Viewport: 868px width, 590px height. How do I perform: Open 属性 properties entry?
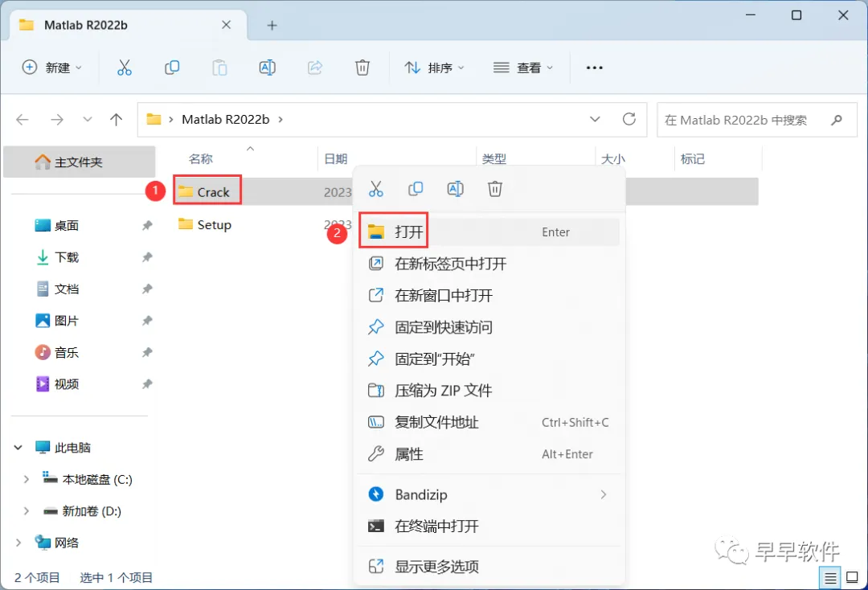(x=489, y=454)
